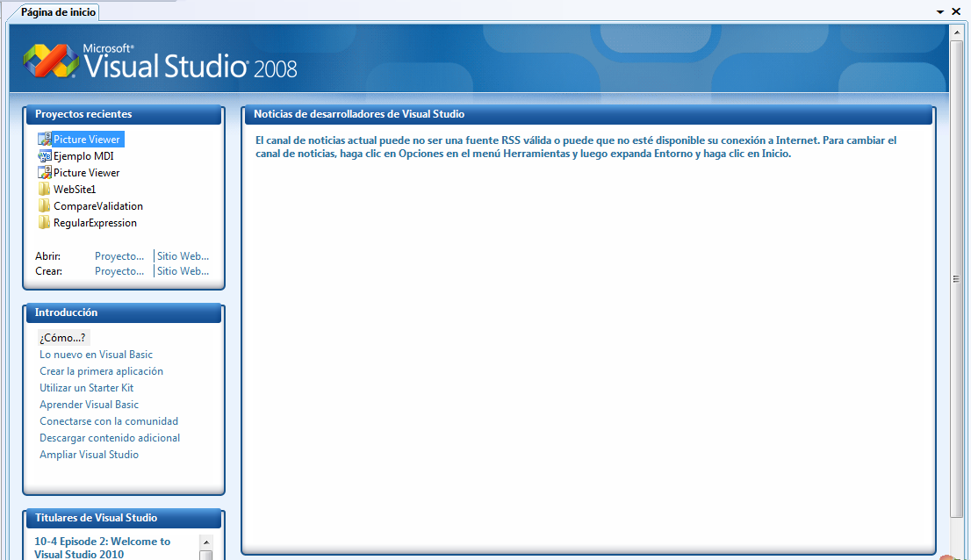
Task: Click Proyecto... next to Abrir
Action: point(119,255)
